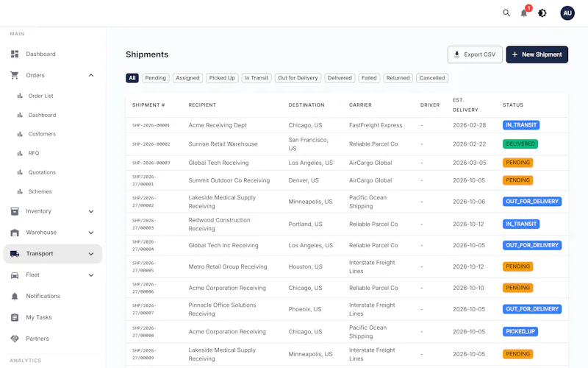
Task: Open the Customers sidebar link
Action: pyautogui.click(x=42, y=134)
